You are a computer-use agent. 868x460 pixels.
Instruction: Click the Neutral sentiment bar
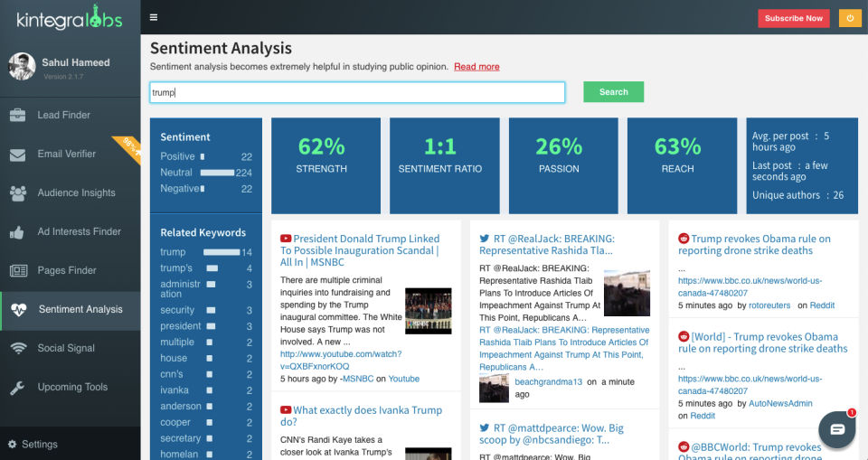point(217,173)
